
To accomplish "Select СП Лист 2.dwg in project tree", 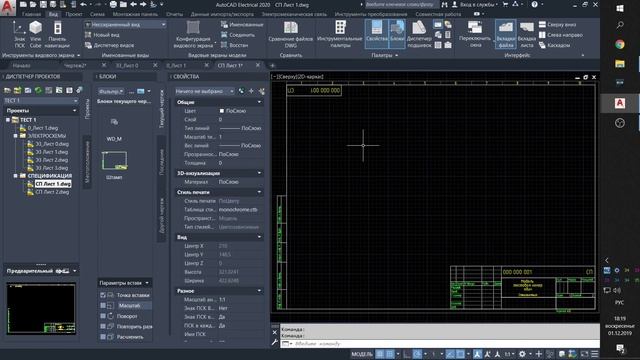I will click(52, 192).
